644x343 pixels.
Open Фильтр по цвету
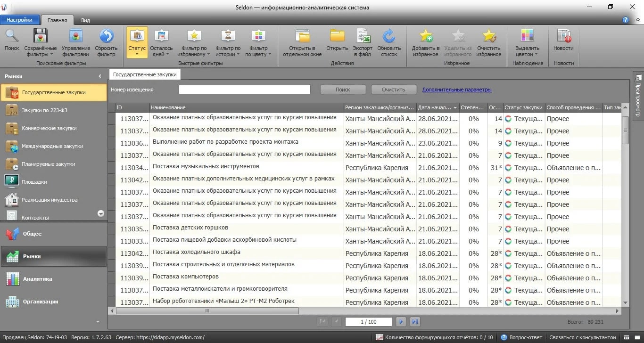pos(258,42)
